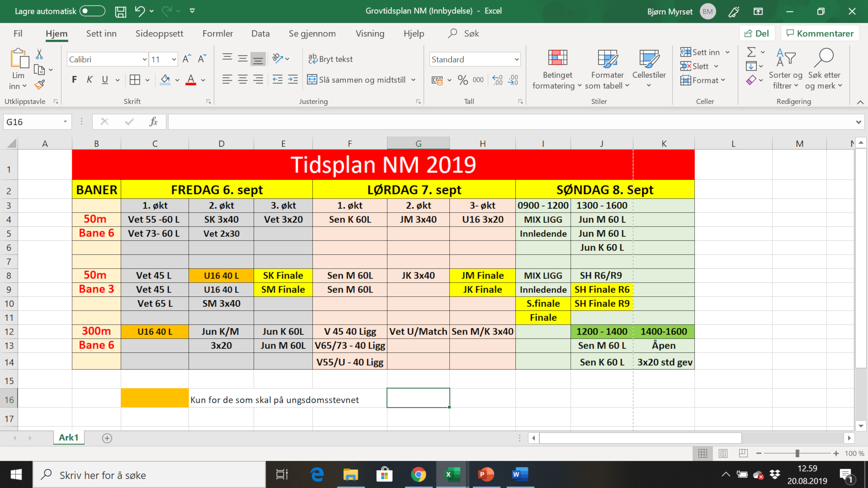Screen dimensions: 868x488
Task: Click the Save icon in the title bar
Action: (121, 11)
